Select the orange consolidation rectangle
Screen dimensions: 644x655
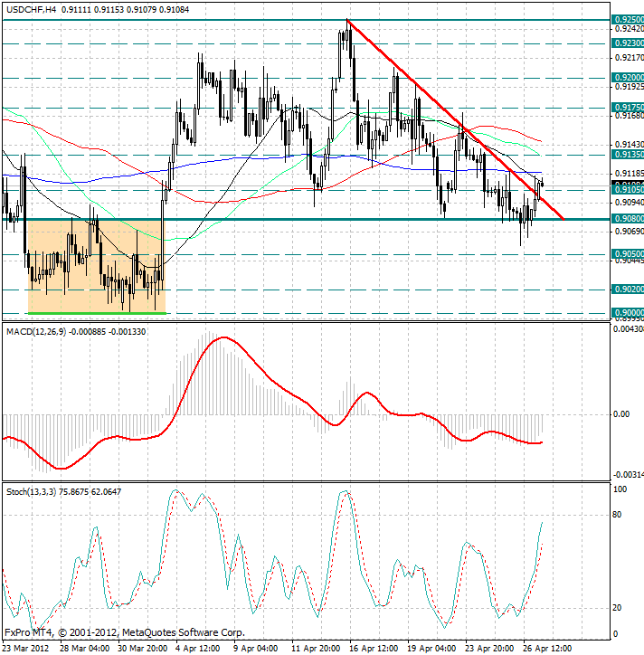pos(97,266)
